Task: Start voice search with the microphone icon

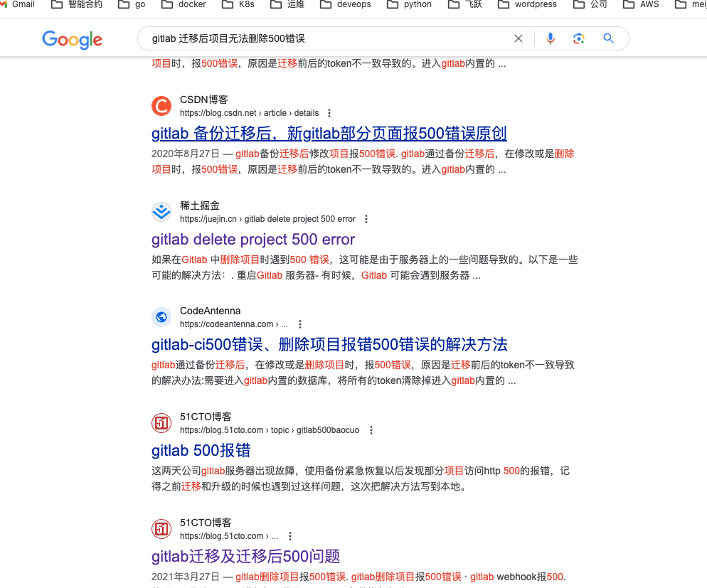Action: [x=550, y=38]
